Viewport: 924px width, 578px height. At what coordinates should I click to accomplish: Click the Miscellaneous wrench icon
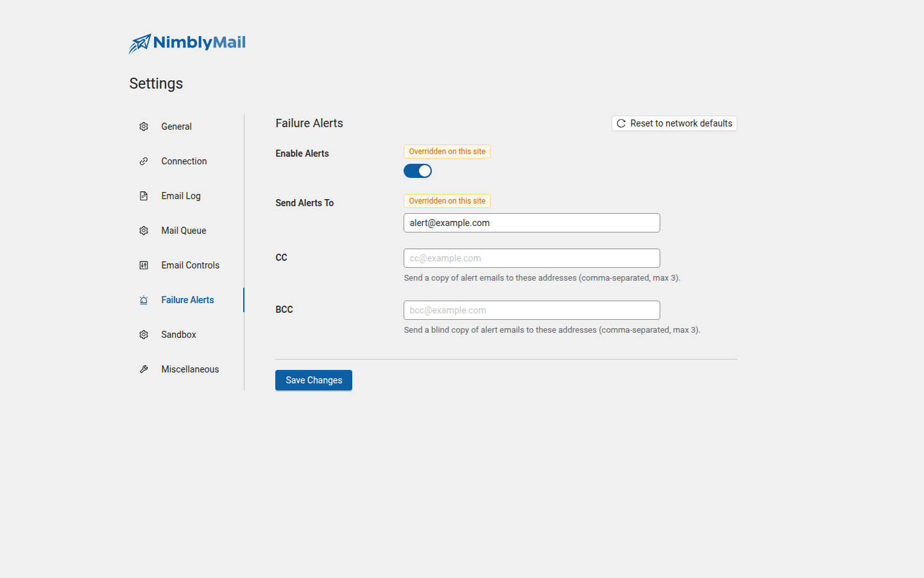coord(144,369)
